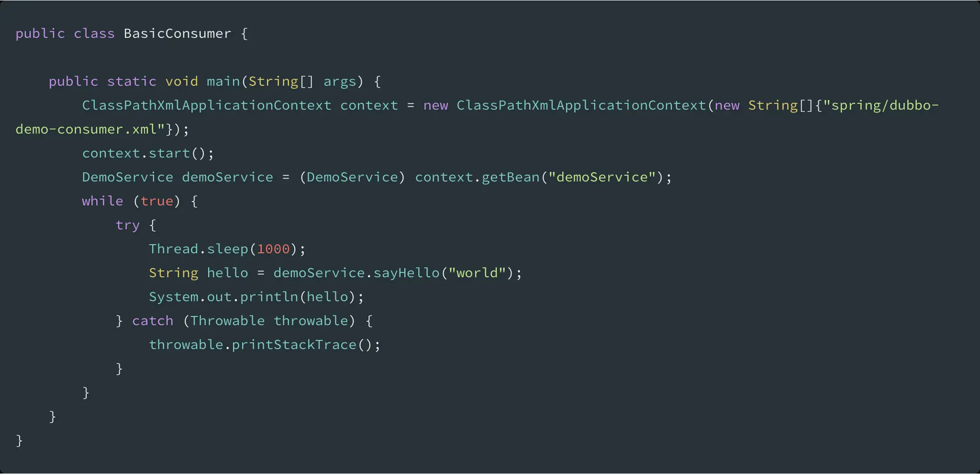
Task: Click the 1000 number in Thread.sleep
Action: 273,249
